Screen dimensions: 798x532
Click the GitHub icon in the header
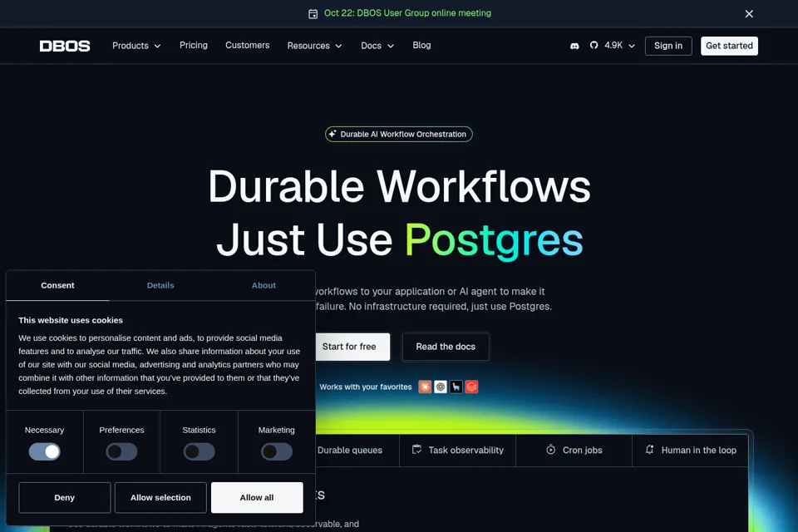point(594,46)
